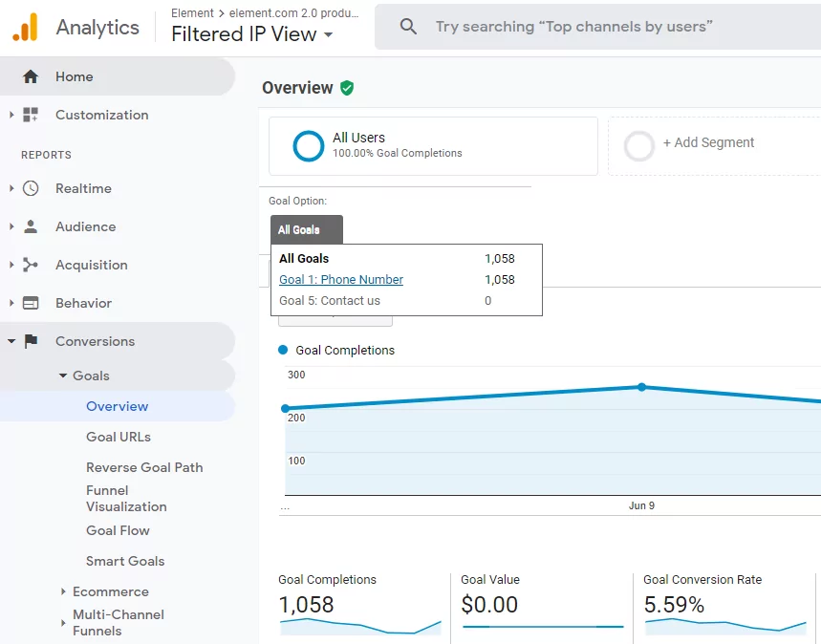Collapse the Goals tree section

[x=63, y=376]
